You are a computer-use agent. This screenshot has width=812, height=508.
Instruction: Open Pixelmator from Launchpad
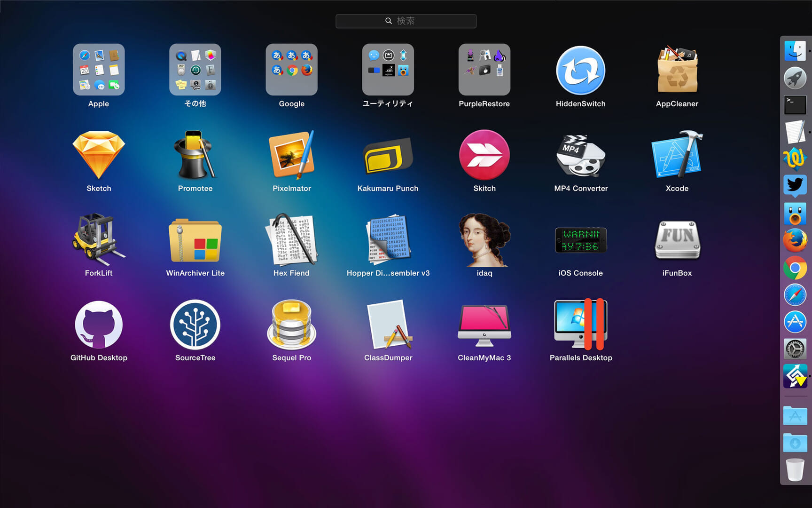291,155
